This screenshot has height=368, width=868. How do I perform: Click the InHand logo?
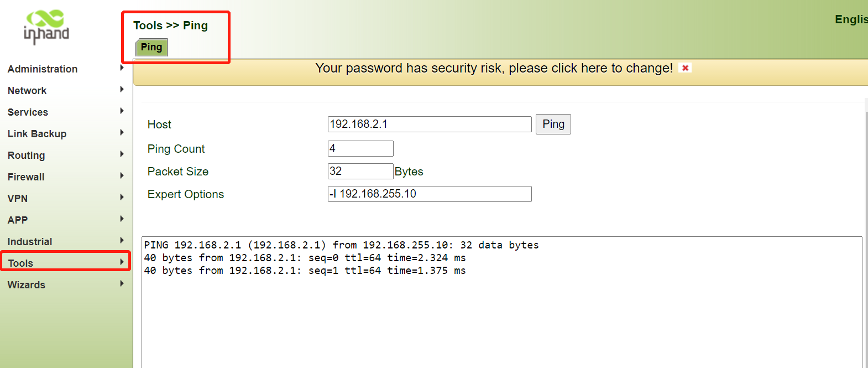pyautogui.click(x=46, y=27)
